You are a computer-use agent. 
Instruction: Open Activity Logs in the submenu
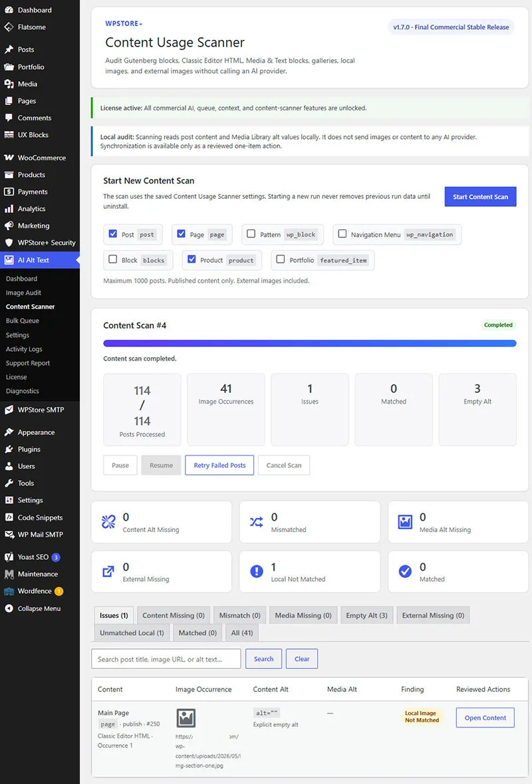click(24, 349)
